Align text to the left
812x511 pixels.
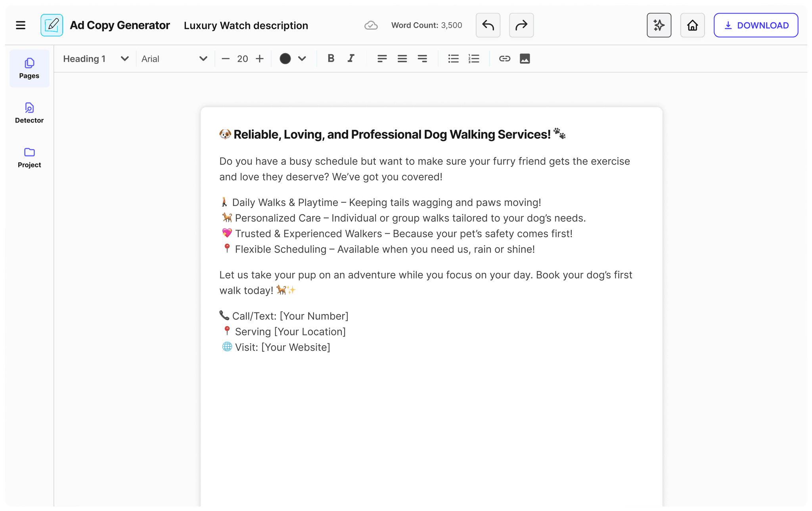point(382,59)
